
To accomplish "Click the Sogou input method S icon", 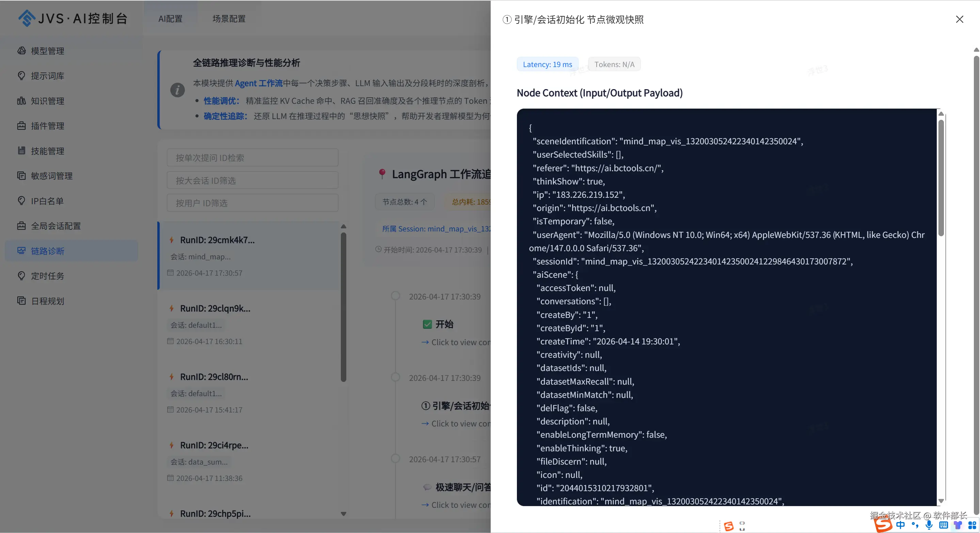I will point(884,525).
